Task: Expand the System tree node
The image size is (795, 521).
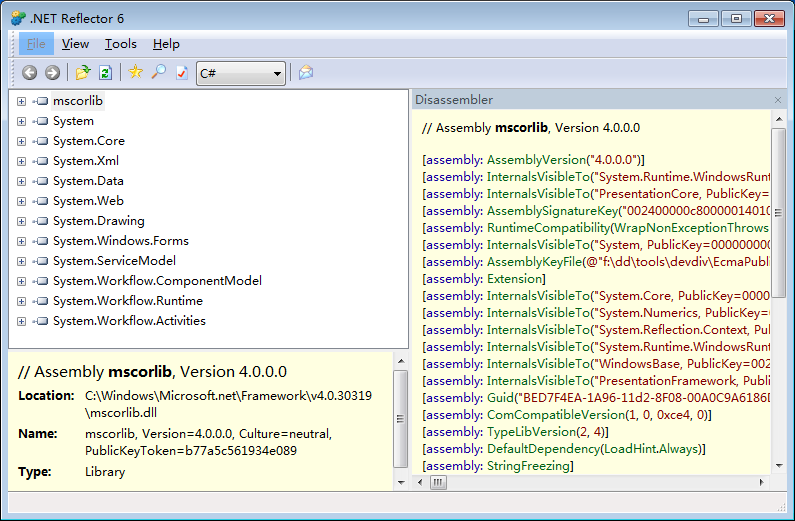Action: tap(21, 121)
